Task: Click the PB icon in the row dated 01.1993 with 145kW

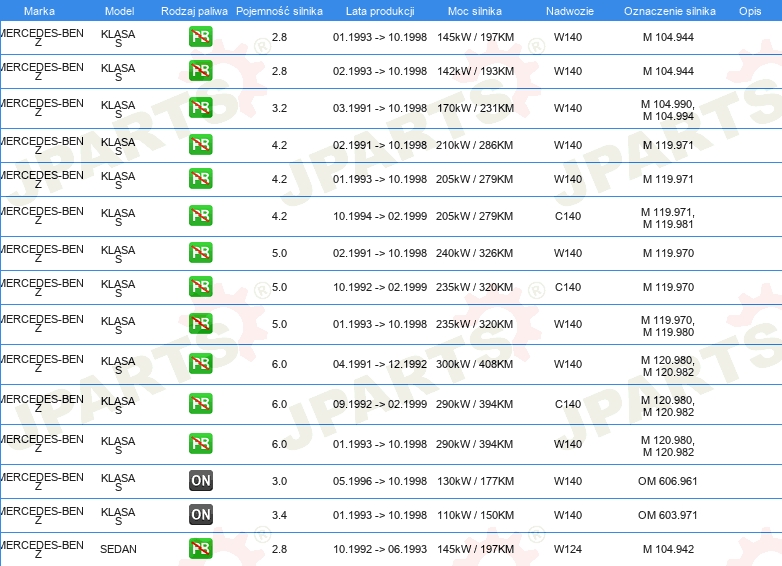Action: (200, 36)
